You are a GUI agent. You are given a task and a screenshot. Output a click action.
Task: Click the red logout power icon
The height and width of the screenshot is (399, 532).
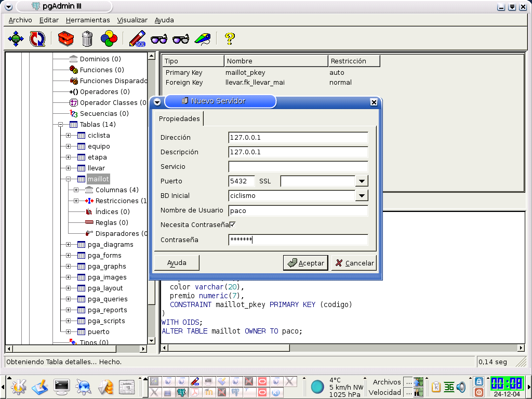478,392
